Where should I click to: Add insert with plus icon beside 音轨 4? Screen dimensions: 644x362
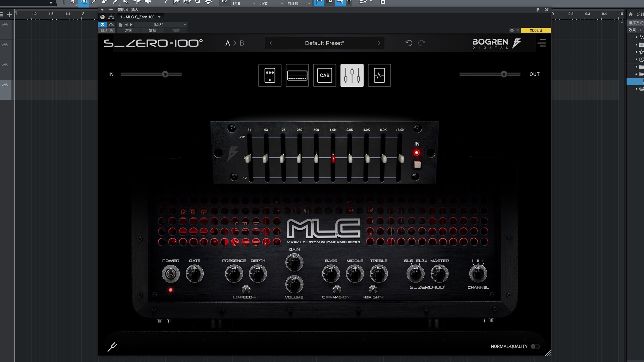point(111,10)
